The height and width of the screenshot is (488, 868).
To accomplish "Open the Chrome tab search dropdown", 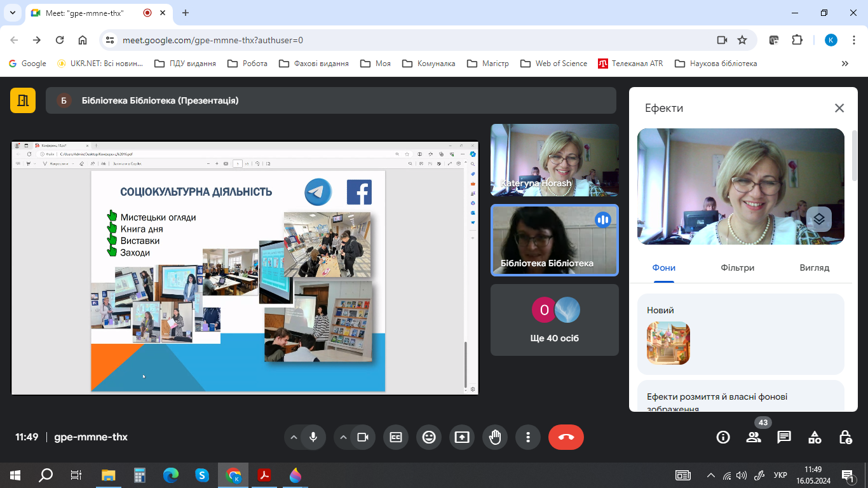I will click(12, 13).
